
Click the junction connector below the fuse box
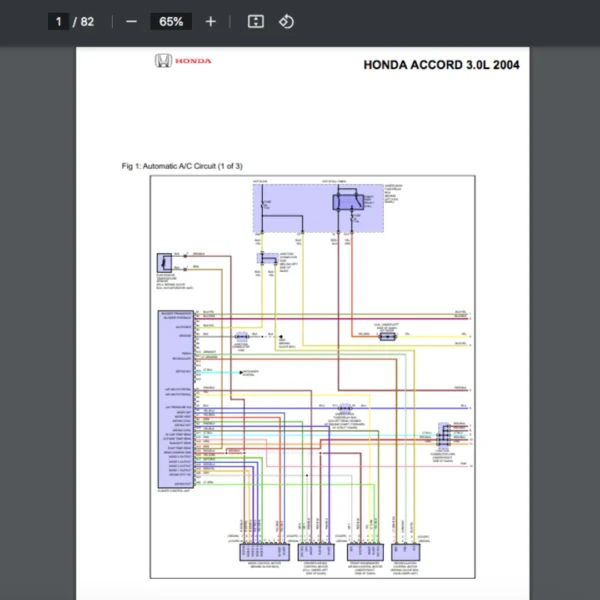265,258
